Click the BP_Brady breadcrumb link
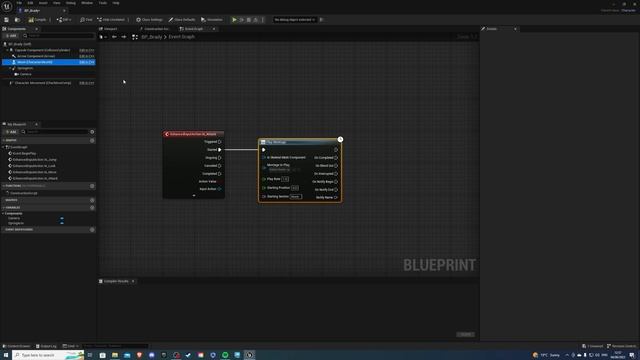Screen dimensions: 640x360 [x=152, y=37]
